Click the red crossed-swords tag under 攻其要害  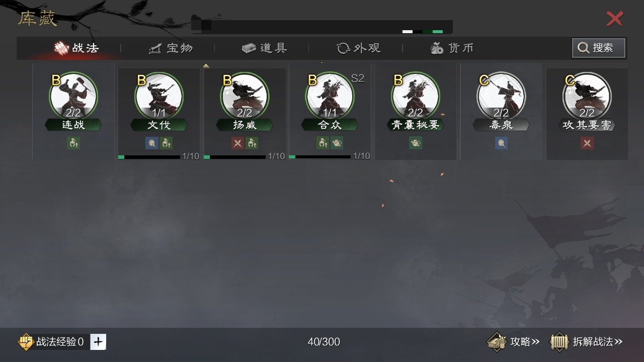pos(587,143)
